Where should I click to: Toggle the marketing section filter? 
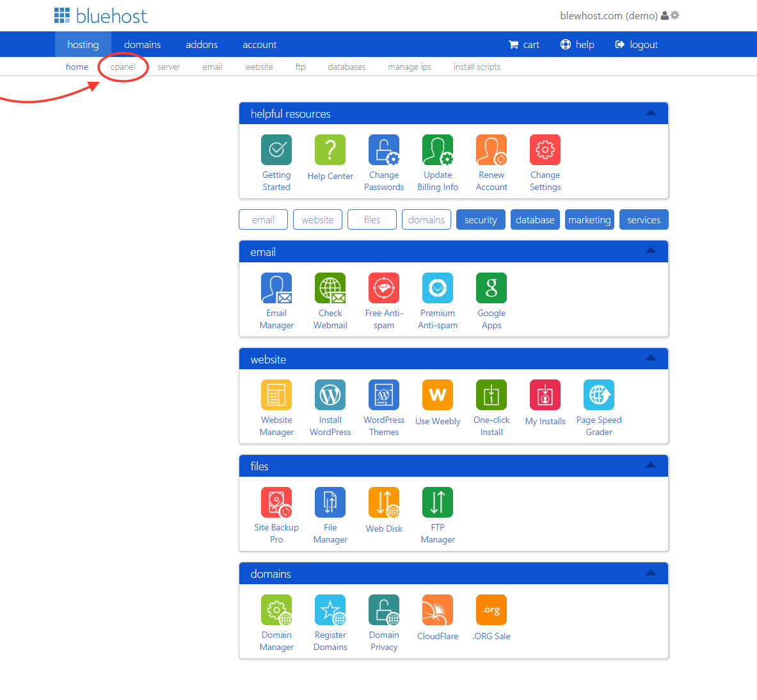(x=589, y=219)
